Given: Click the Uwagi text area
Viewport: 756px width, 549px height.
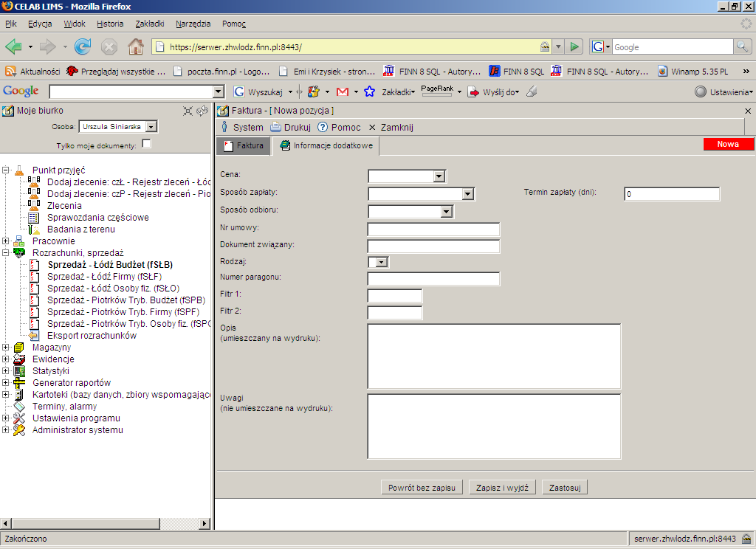Looking at the screenshot, I should [494, 427].
